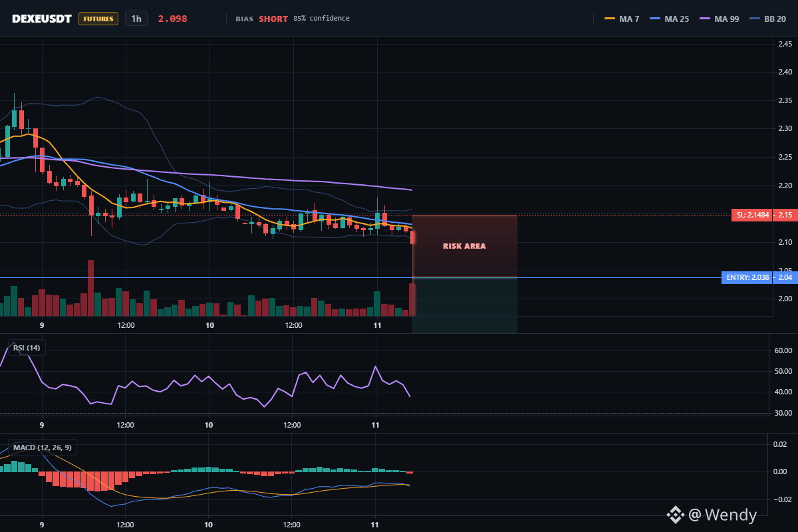Click the 50.00 RSI axis value
This screenshot has width=798, height=532.
coord(784,371)
